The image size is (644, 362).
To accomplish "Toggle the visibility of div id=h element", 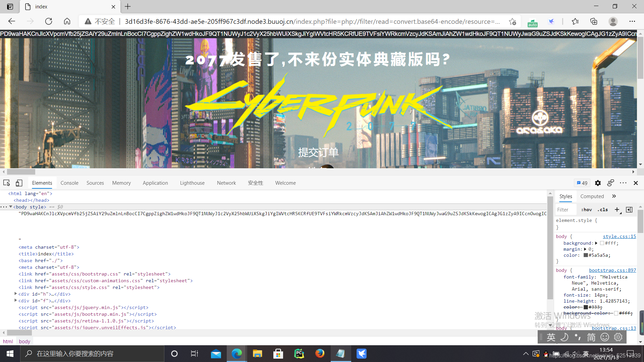I will coord(16,294).
